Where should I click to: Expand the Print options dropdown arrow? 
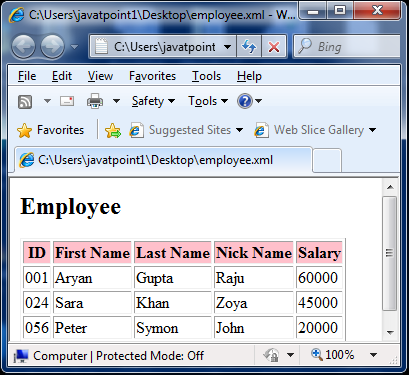coord(116,101)
